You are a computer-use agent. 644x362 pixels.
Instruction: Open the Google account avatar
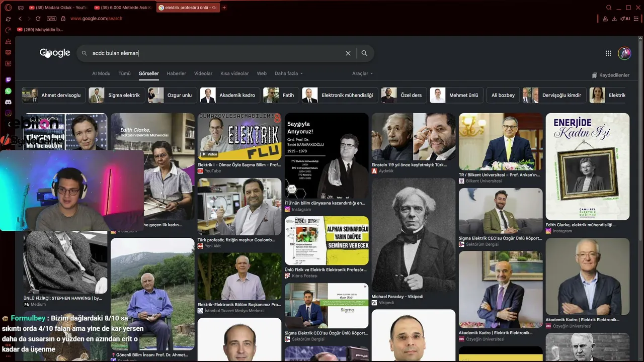[x=624, y=53]
